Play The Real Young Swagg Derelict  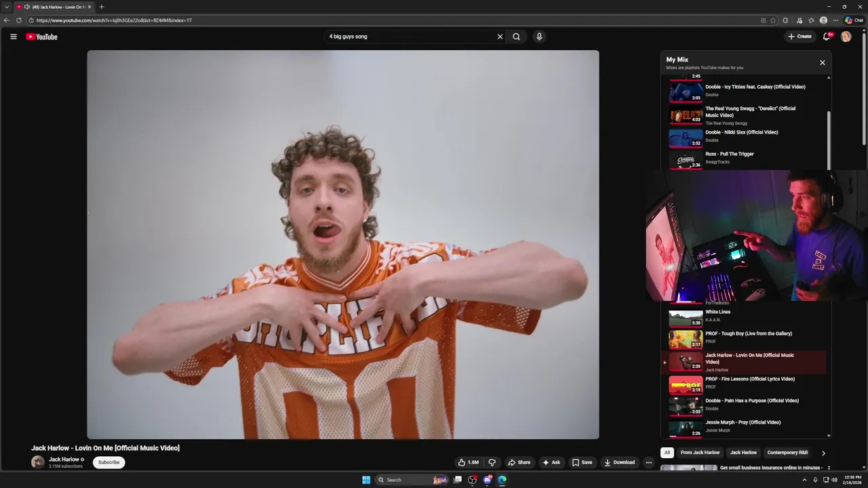point(745,115)
